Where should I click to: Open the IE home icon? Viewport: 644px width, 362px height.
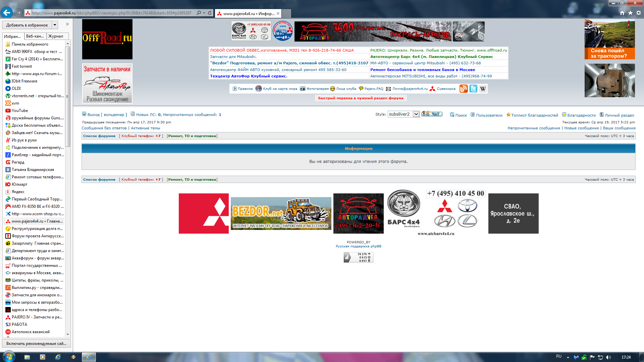[x=622, y=13]
